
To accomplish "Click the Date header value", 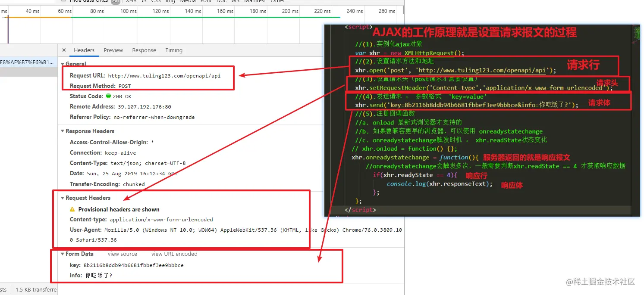I will 131,174.
